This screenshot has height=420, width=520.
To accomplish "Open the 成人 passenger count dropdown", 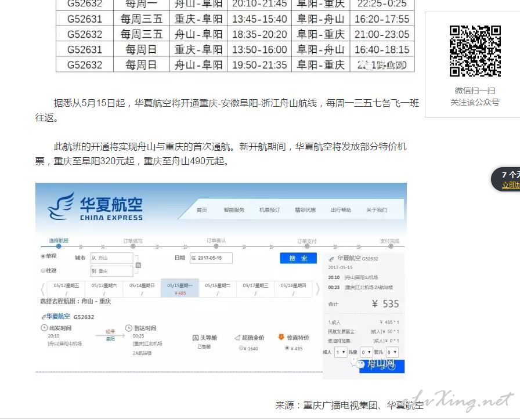I will [341, 352].
